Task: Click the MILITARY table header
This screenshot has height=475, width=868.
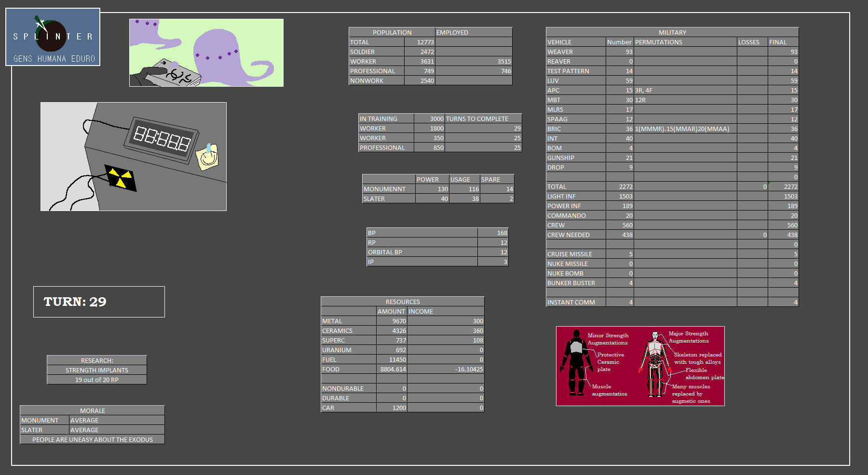Action: pyautogui.click(x=672, y=32)
